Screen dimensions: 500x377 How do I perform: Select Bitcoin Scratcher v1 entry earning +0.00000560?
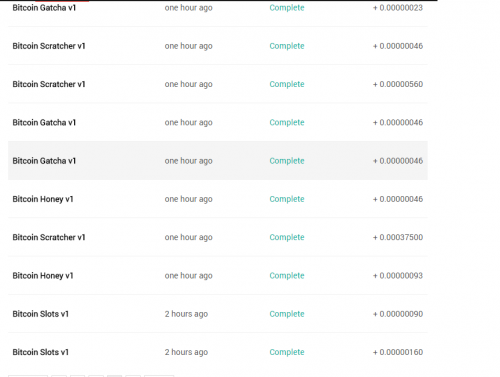[218, 84]
